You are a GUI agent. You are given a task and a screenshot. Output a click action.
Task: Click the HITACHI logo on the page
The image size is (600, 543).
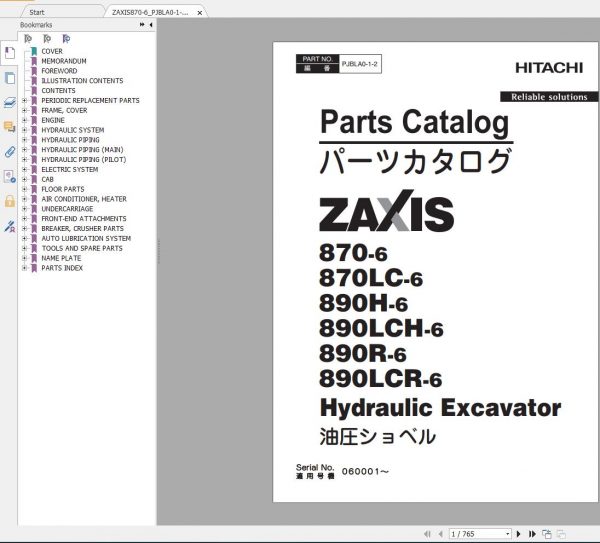(x=549, y=68)
